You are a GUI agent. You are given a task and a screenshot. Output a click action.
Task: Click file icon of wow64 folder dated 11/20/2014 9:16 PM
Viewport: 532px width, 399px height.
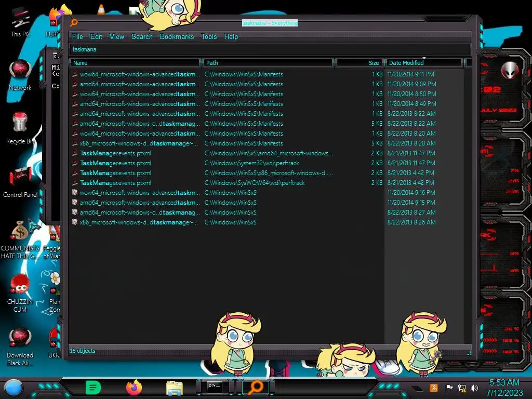75,192
